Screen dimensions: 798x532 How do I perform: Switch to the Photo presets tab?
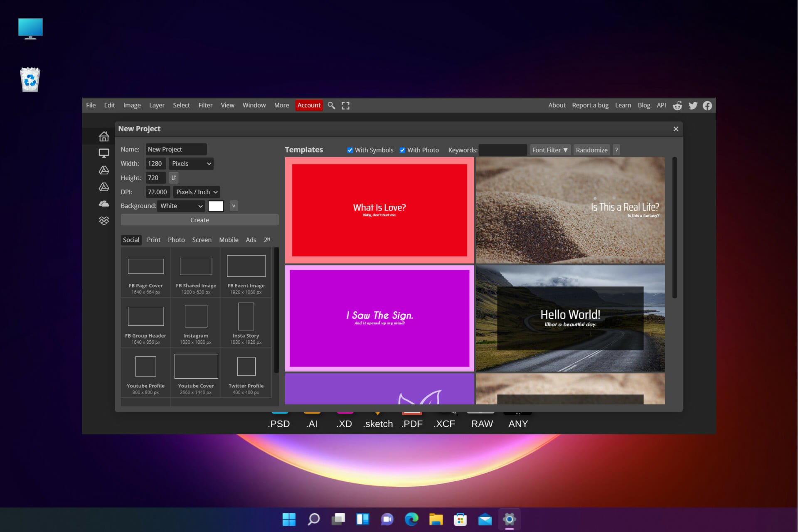(x=176, y=240)
